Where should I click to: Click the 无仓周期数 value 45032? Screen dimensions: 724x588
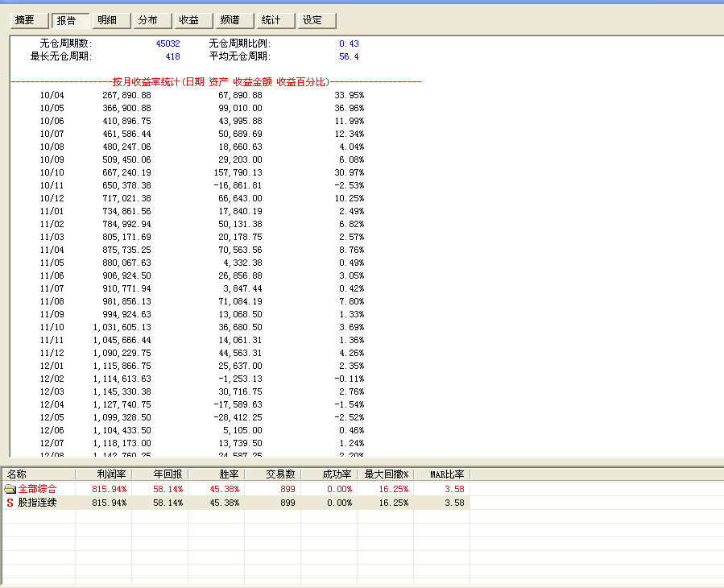(168, 43)
